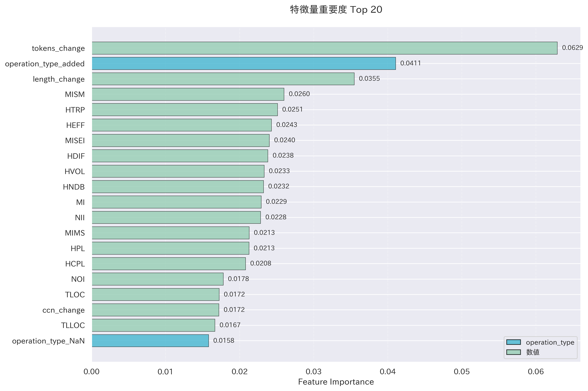Click the HVOL feature label
Image resolution: width=588 pixels, height=391 pixels.
click(75, 172)
